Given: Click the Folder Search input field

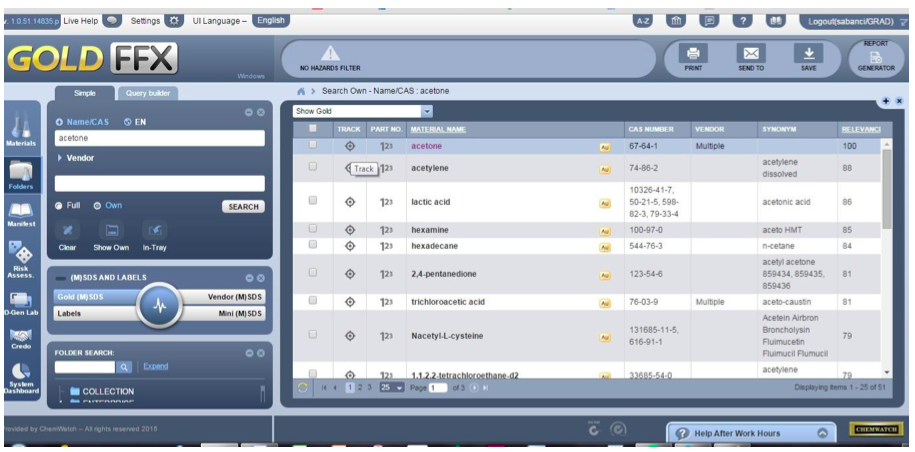Looking at the screenshot, I should click(x=85, y=367).
